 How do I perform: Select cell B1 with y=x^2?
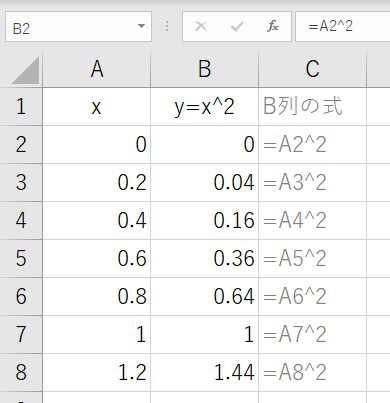pyautogui.click(x=205, y=107)
